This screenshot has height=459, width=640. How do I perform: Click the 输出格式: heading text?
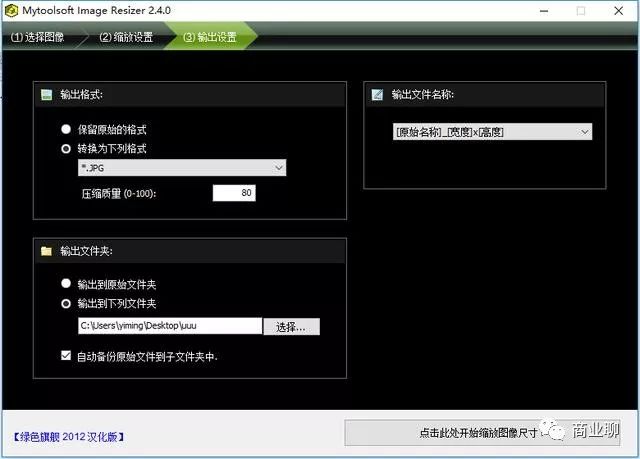(82, 95)
